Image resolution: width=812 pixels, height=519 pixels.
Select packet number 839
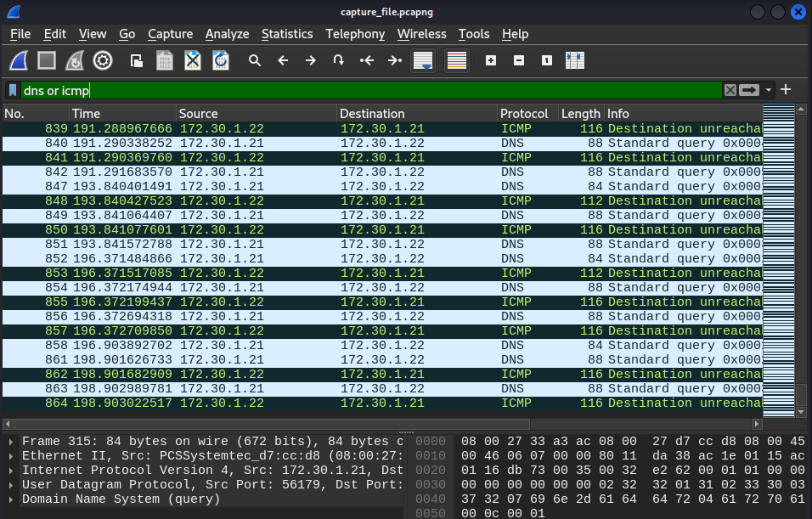[383, 129]
